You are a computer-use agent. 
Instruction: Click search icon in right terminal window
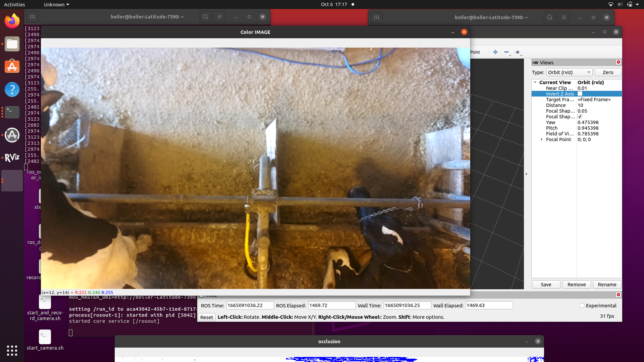(x=549, y=17)
